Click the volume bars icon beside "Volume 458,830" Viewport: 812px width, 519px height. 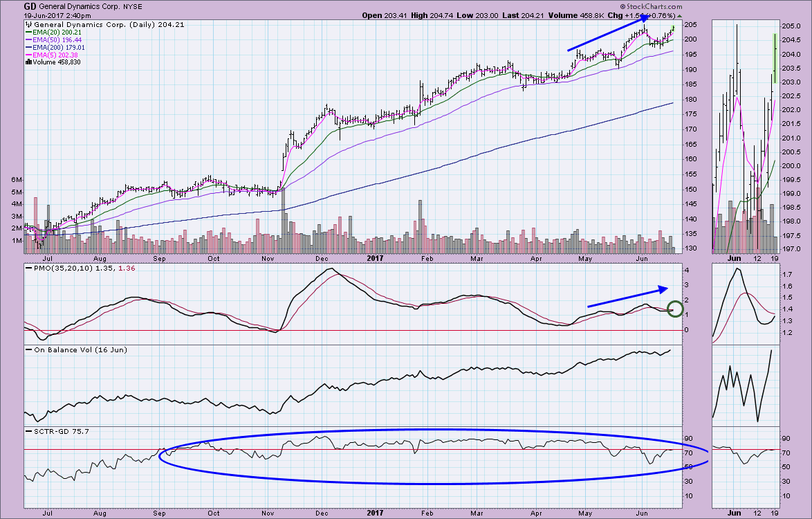click(x=28, y=62)
